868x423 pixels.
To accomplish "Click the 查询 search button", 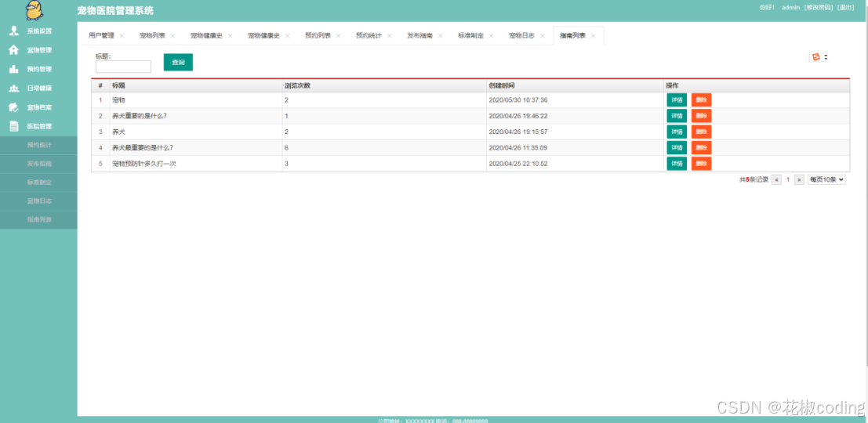I will point(178,63).
